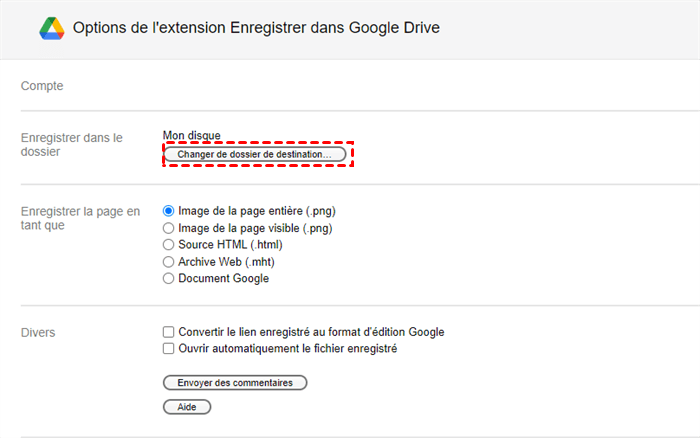The image size is (700, 438).
Task: Click the Google Drive logo icon
Action: coord(52,28)
